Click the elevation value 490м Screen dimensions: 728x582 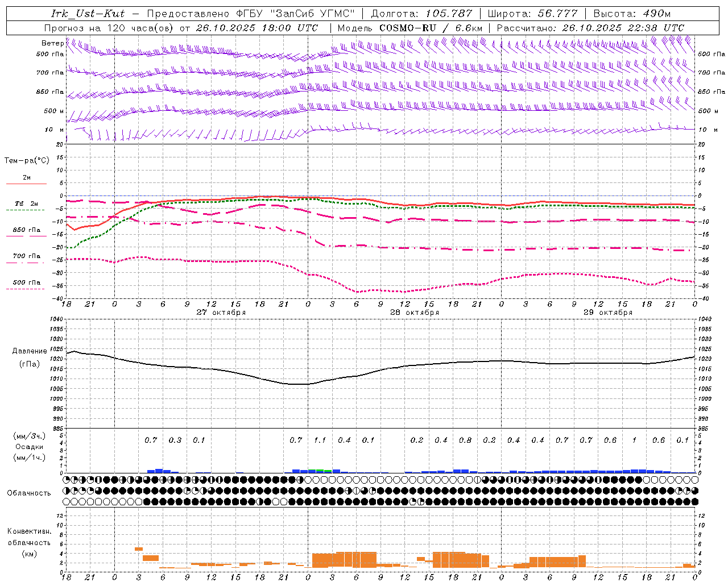point(657,14)
